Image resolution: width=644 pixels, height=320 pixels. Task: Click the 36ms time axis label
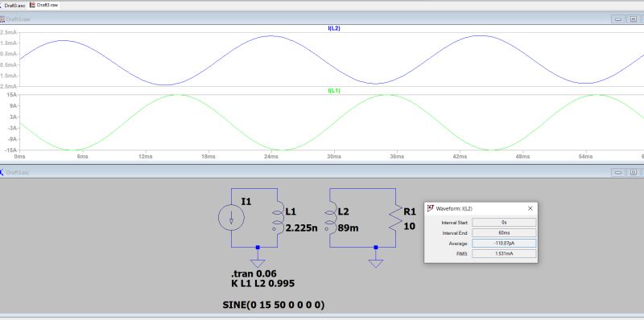397,157
